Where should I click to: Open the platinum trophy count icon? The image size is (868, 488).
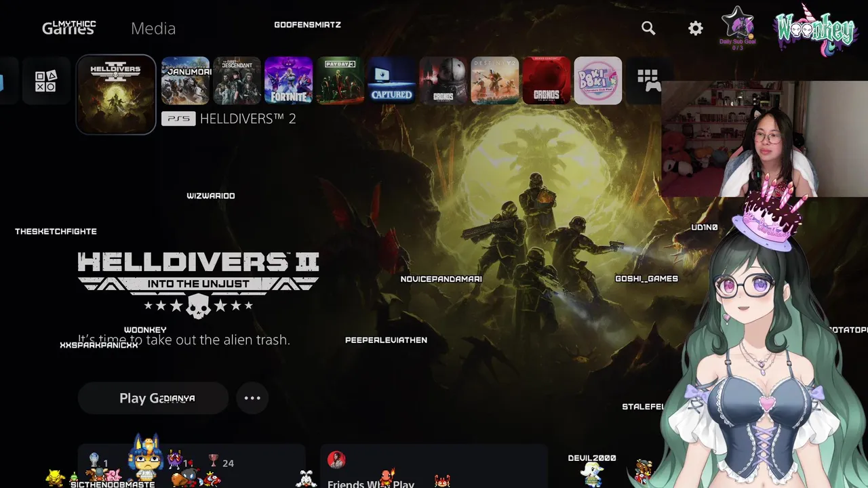[x=95, y=462]
